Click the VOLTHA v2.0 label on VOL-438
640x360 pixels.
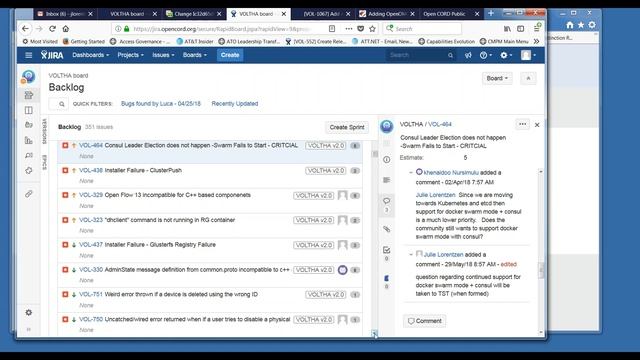326,171
